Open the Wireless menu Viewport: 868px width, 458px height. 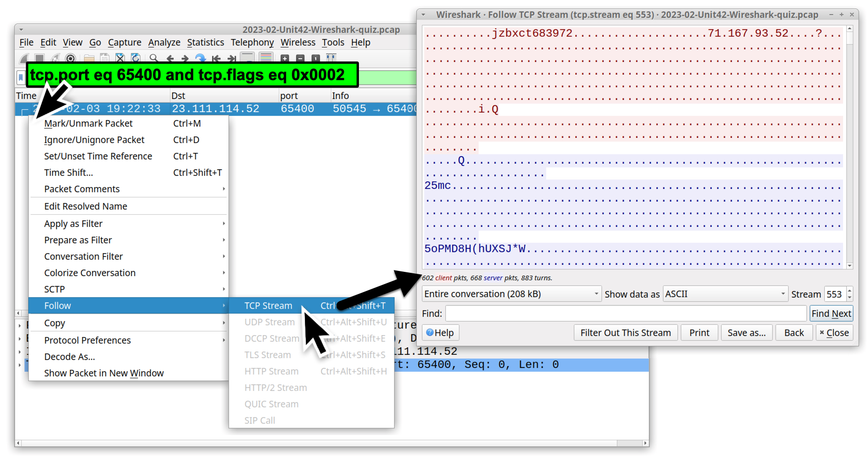(x=298, y=42)
